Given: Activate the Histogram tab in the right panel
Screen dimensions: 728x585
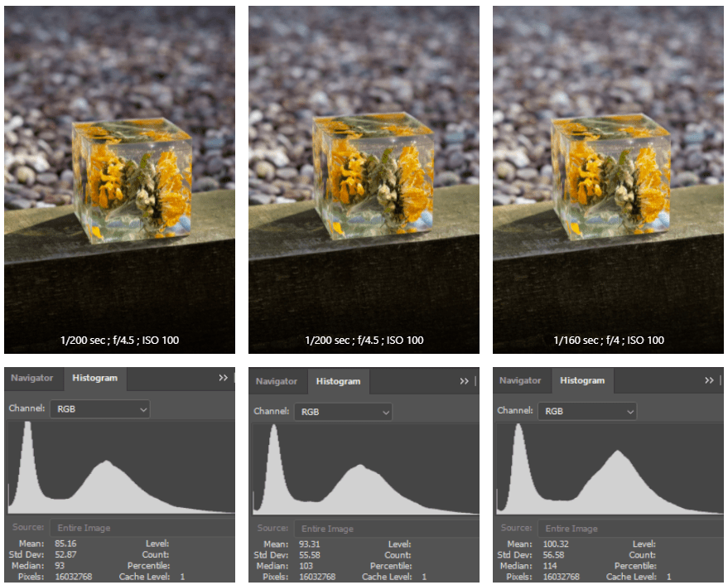Looking at the screenshot, I should pyautogui.click(x=582, y=380).
